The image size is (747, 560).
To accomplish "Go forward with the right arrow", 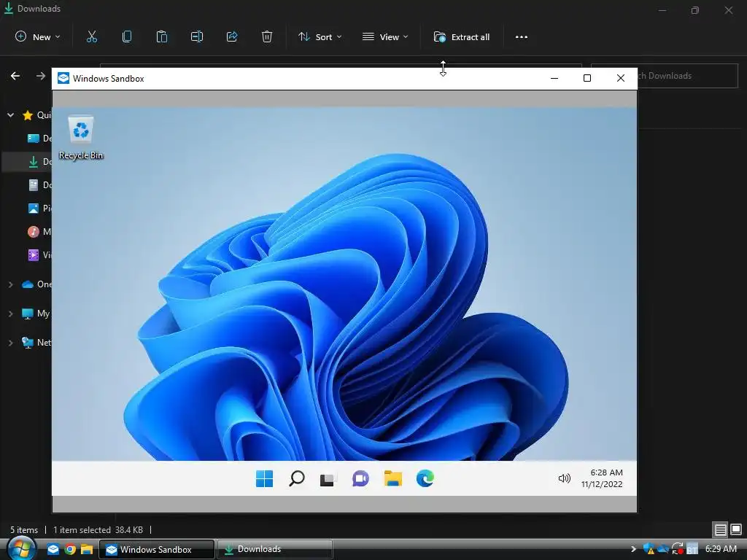I will coord(41,76).
